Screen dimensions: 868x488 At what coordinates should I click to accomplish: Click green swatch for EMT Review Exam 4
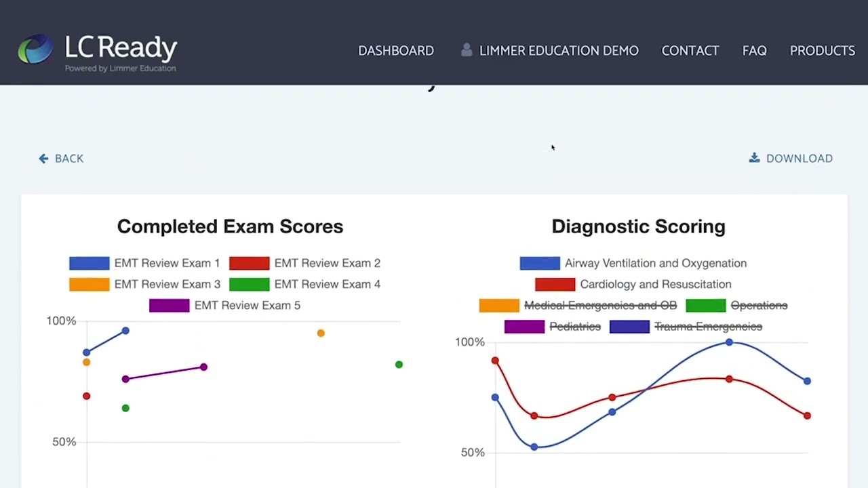(x=250, y=285)
